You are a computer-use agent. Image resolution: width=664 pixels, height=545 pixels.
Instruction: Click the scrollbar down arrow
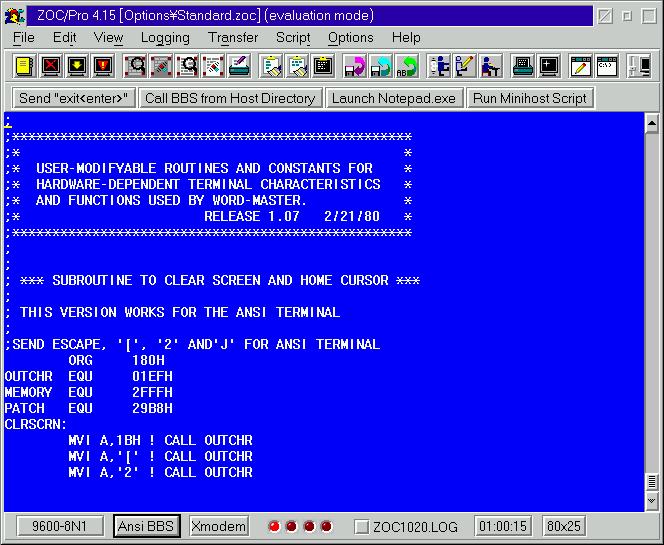[x=651, y=501]
